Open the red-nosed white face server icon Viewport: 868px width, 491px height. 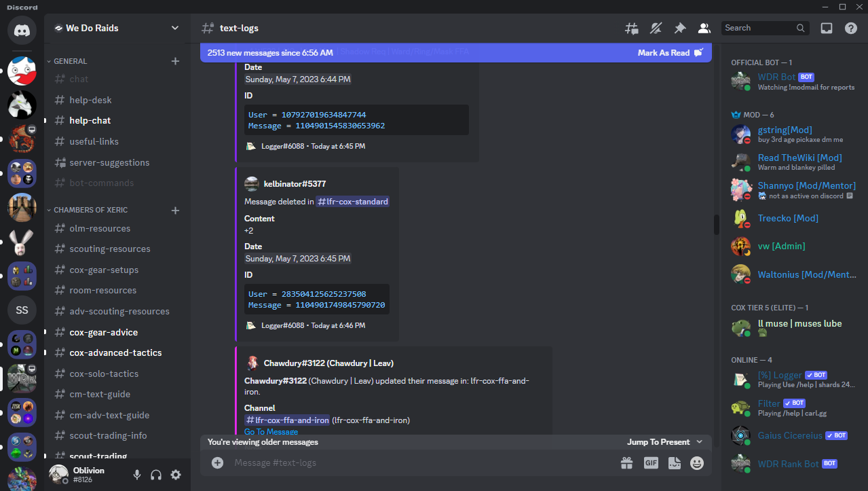pyautogui.click(x=22, y=71)
